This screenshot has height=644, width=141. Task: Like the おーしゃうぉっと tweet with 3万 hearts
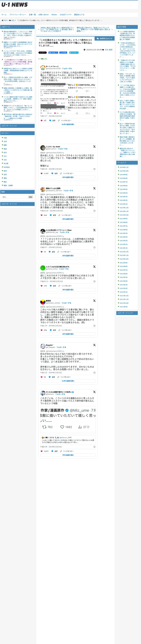42,121
